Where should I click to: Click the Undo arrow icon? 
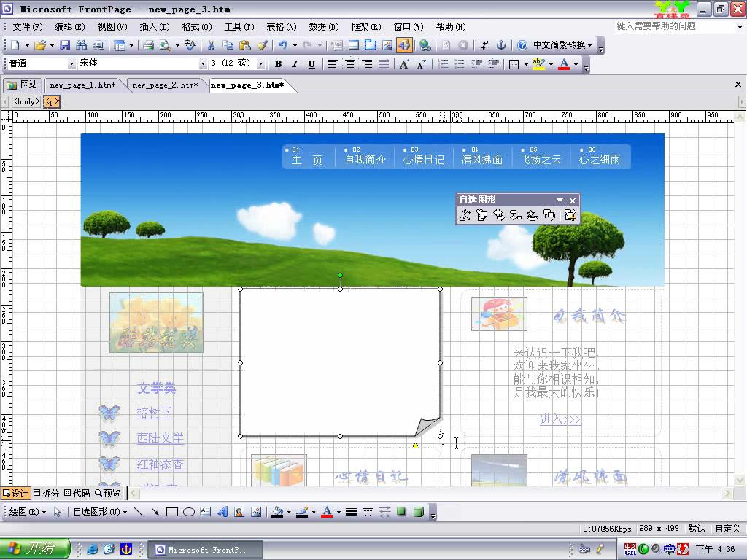coord(282,45)
